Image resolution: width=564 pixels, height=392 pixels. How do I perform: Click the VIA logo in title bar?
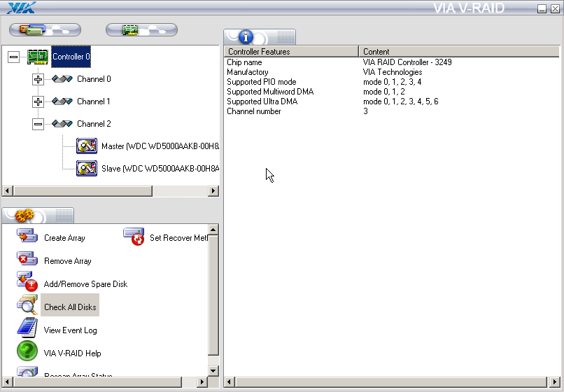pyautogui.click(x=21, y=8)
